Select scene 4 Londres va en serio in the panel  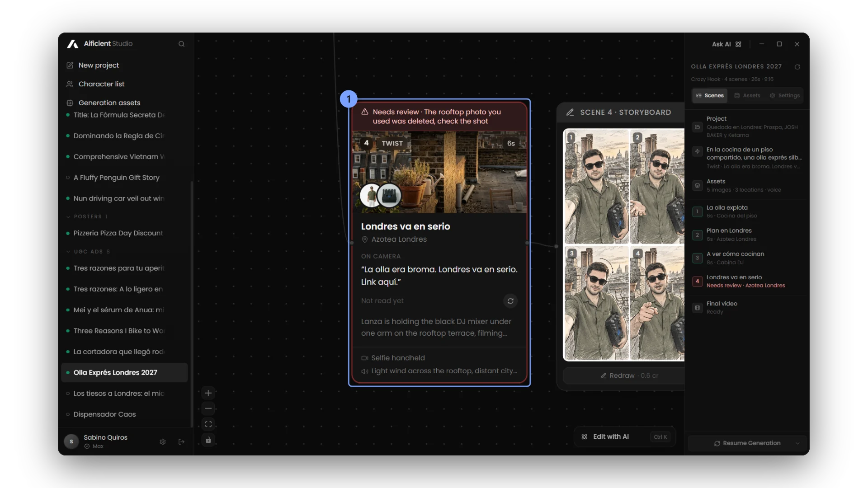(x=747, y=281)
